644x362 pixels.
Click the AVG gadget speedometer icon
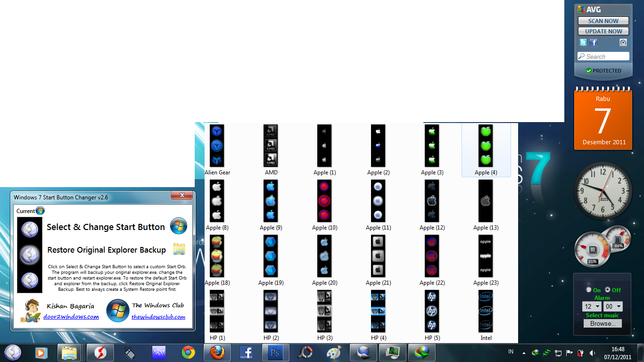pyautogui.click(x=623, y=42)
